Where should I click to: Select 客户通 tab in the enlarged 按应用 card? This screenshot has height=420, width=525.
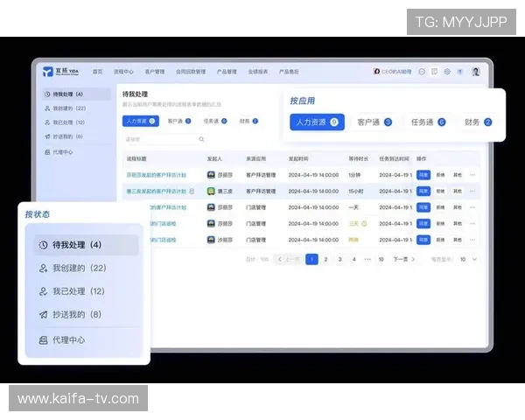point(374,122)
